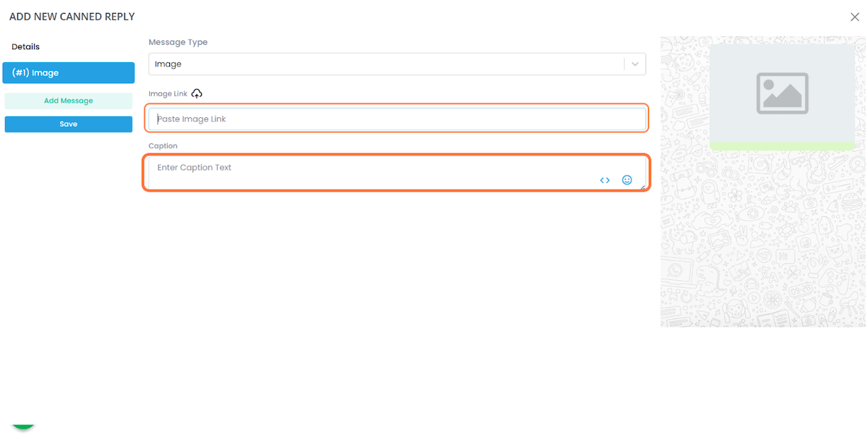
Task: Open the emoji picker in caption field
Action: [627, 180]
